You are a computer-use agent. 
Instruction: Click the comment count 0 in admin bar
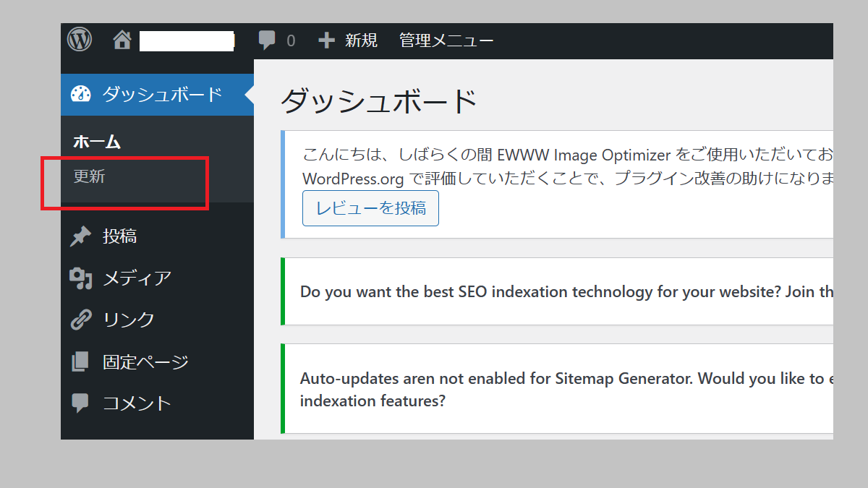pyautogui.click(x=291, y=41)
